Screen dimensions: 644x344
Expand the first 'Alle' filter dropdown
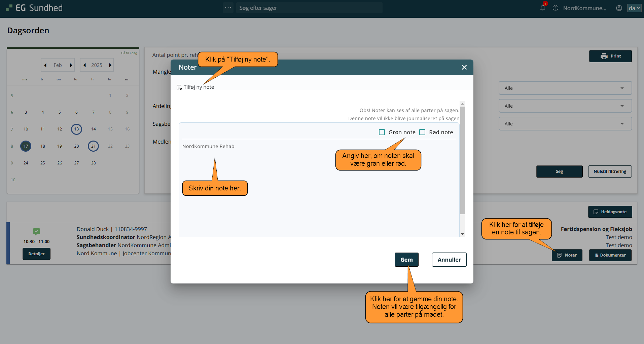click(565, 88)
